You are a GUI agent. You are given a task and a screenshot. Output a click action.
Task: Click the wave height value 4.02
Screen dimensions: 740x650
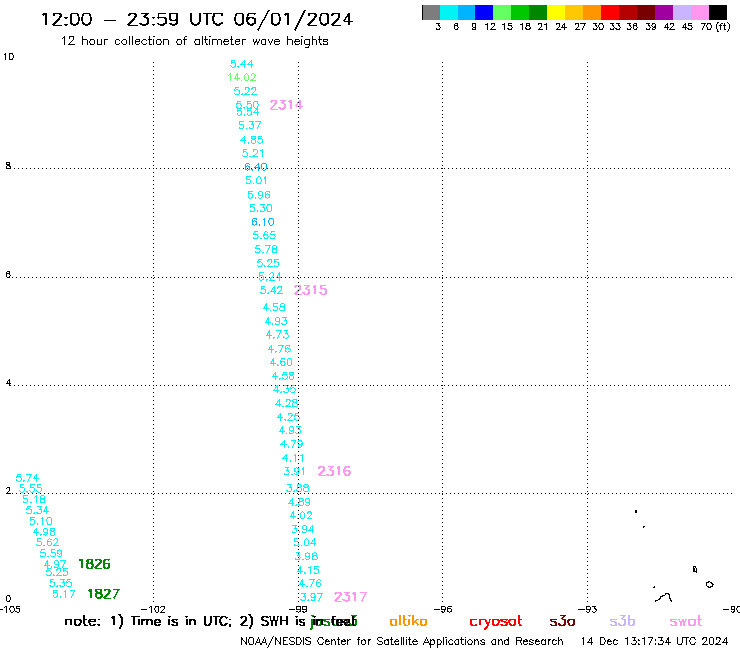coord(301,515)
